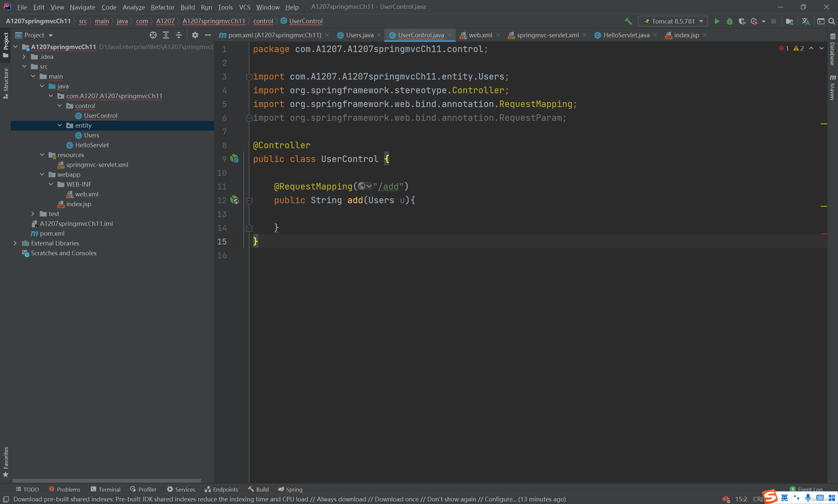
Task: Open the Refactor menu
Action: pyautogui.click(x=162, y=7)
